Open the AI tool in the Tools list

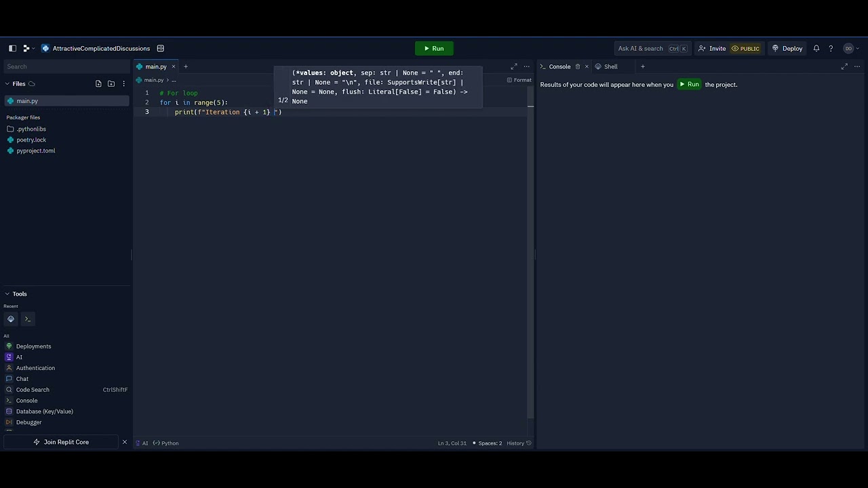pos(19,357)
